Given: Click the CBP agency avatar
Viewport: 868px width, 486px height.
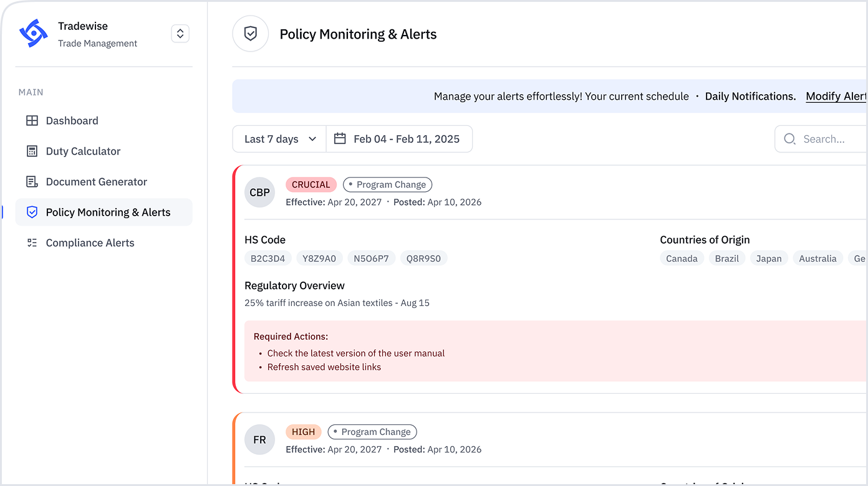Looking at the screenshot, I should [260, 193].
